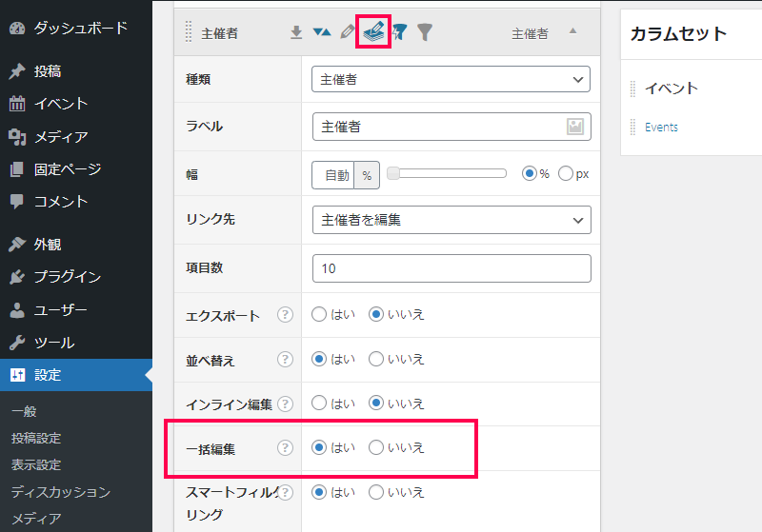Select いいえ for エクスポート
The height and width of the screenshot is (532, 762).
click(375, 314)
